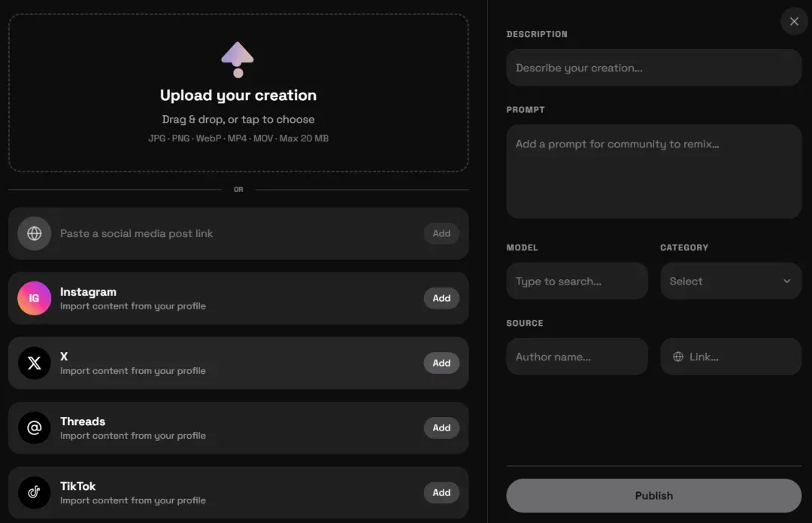This screenshot has width=812, height=523.
Task: Click Add next to social media link field
Action: point(441,233)
